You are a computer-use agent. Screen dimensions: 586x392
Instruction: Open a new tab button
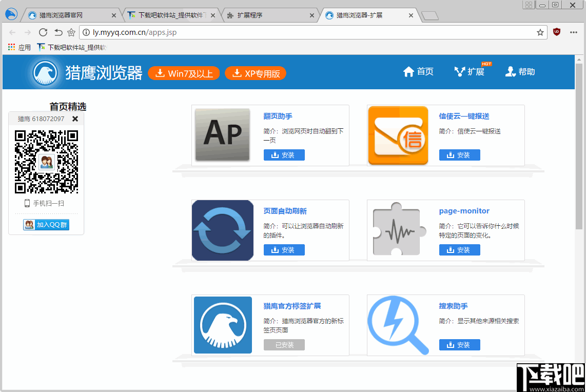(430, 16)
